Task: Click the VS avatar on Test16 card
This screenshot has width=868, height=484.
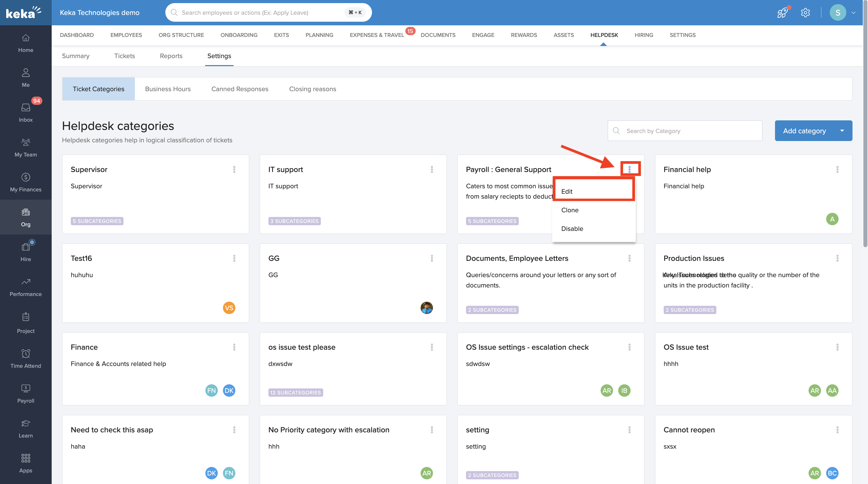Action: [229, 308]
